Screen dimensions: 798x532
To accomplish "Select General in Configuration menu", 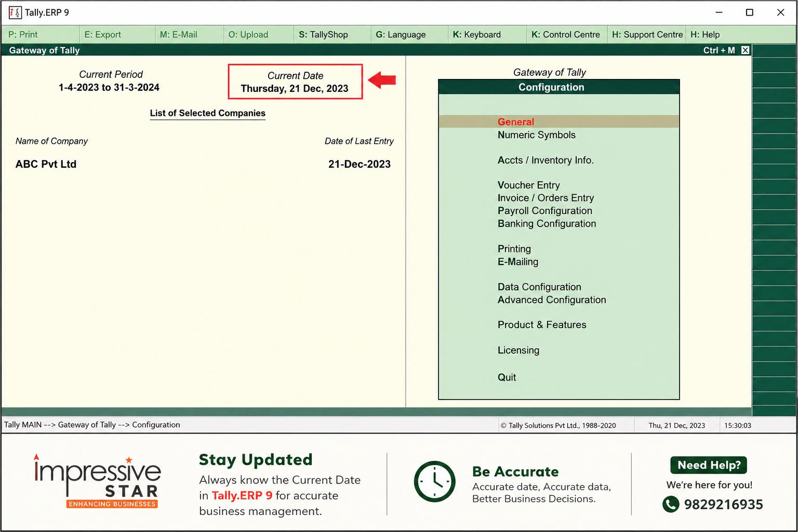I will pyautogui.click(x=559, y=122).
